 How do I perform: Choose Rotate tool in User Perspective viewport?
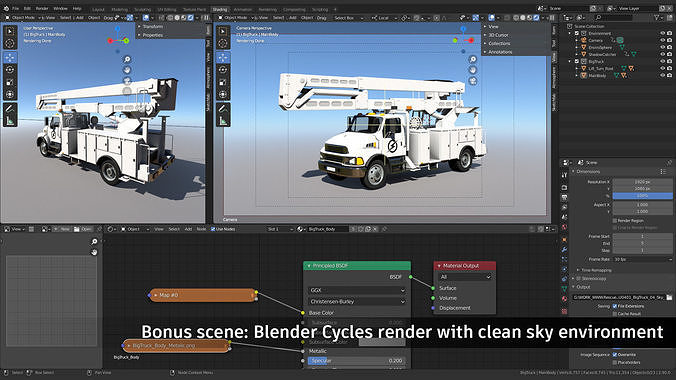click(10, 69)
